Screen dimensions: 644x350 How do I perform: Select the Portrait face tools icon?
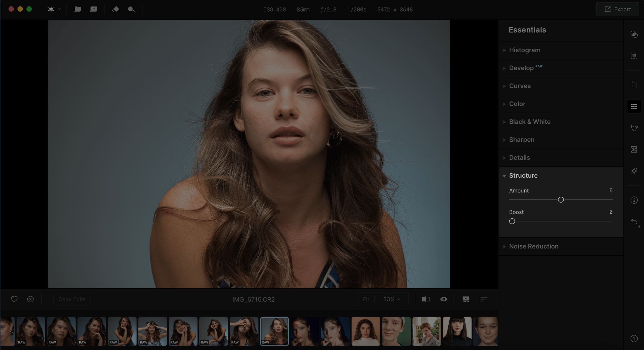(x=634, y=128)
